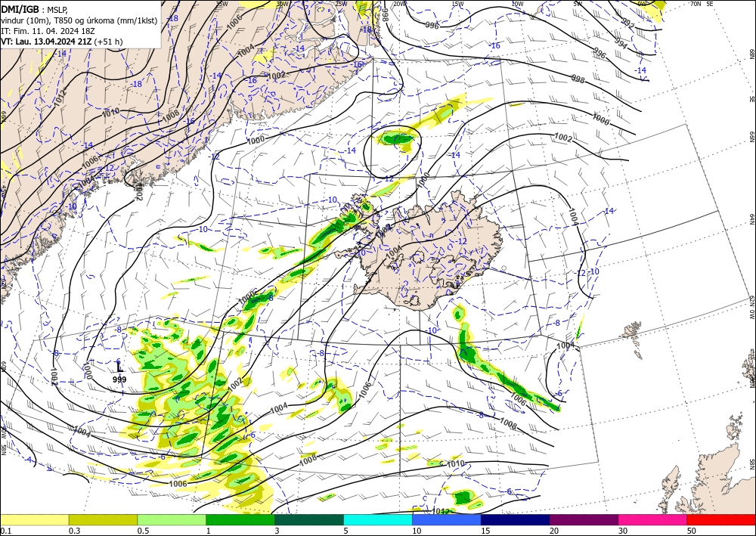Select the green 1–3 legend swatch
756x536 pixels.
[x=240, y=519]
